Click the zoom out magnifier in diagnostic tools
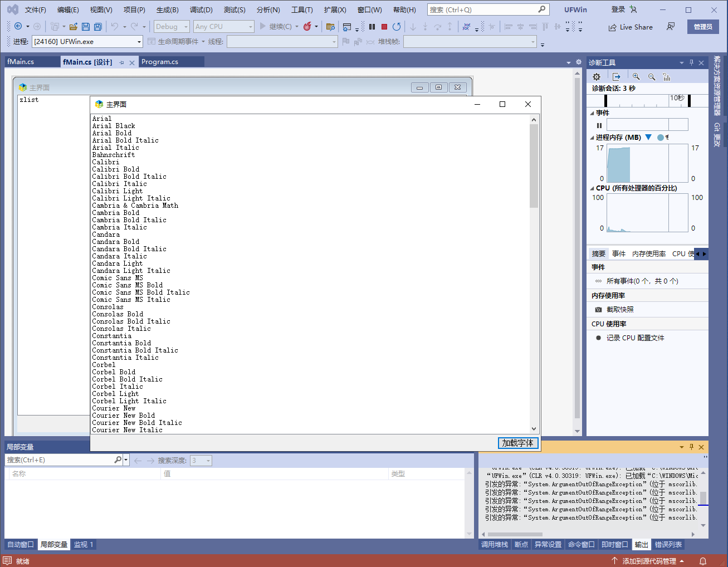The width and height of the screenshot is (728, 567). tap(652, 77)
